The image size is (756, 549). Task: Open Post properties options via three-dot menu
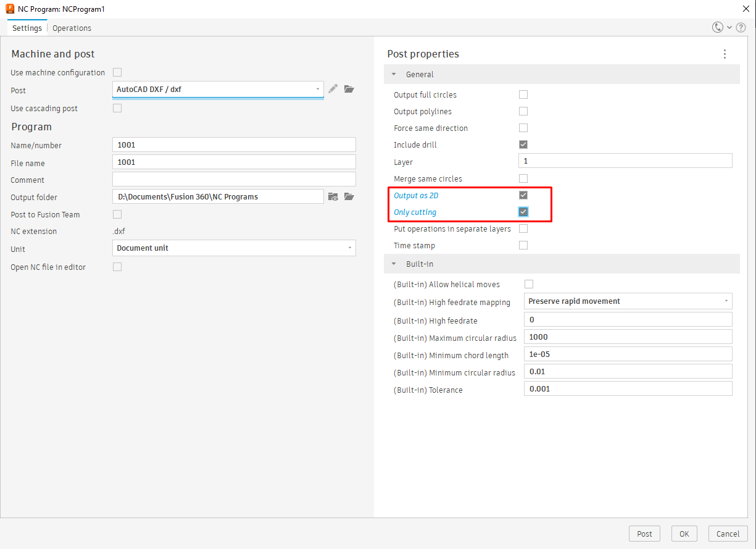pos(725,54)
